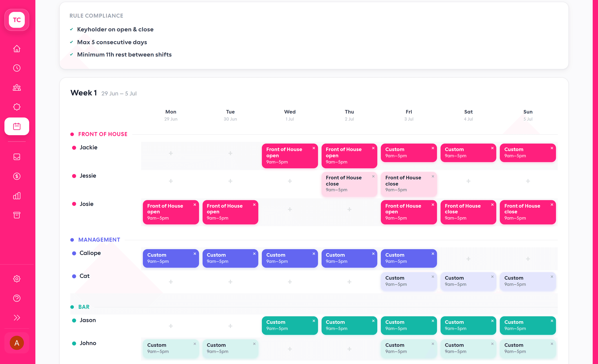Screen dimensions: 598x364
Task: Remove Josie's Saturday Front of House close shift
Action: pos(492,205)
